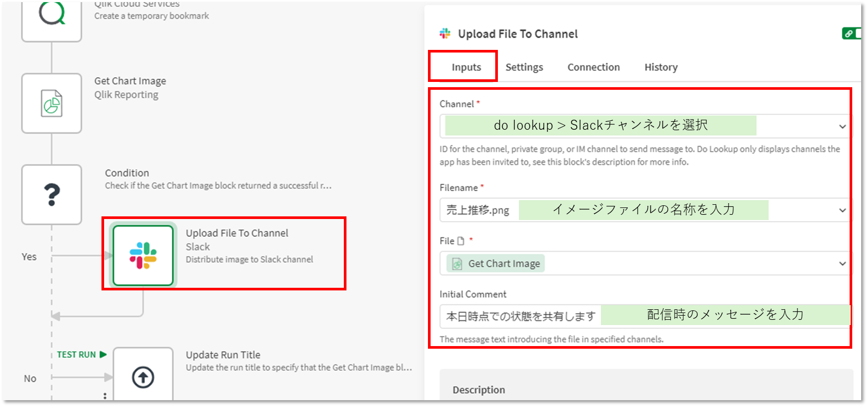Click the three-dot handle near Update Run Title

coord(105,396)
